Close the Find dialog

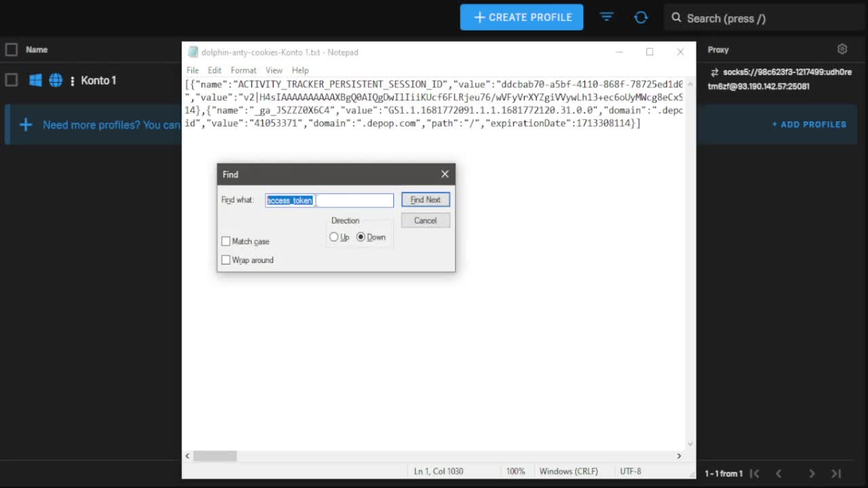(445, 174)
